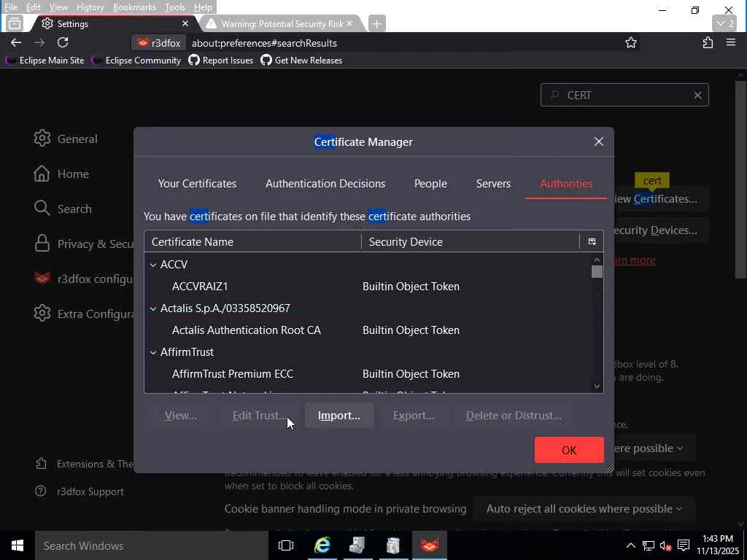Open a new tab with the plus button

tap(376, 24)
